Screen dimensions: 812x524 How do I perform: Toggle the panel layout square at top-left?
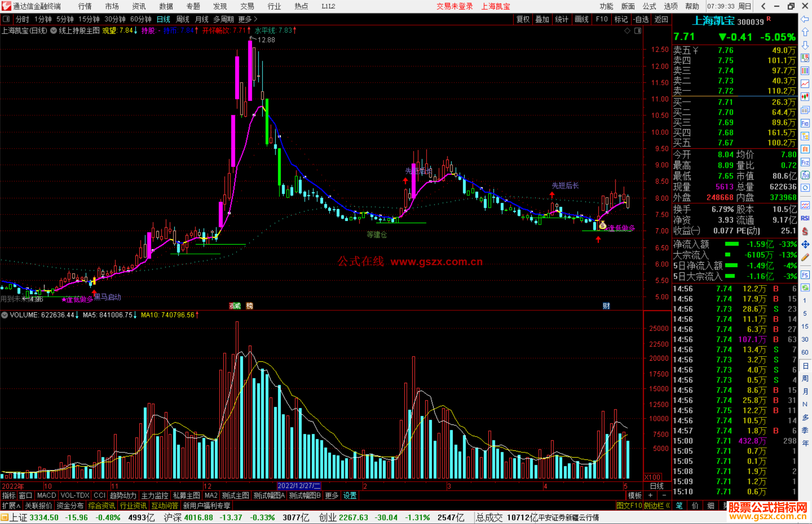click(x=6, y=19)
